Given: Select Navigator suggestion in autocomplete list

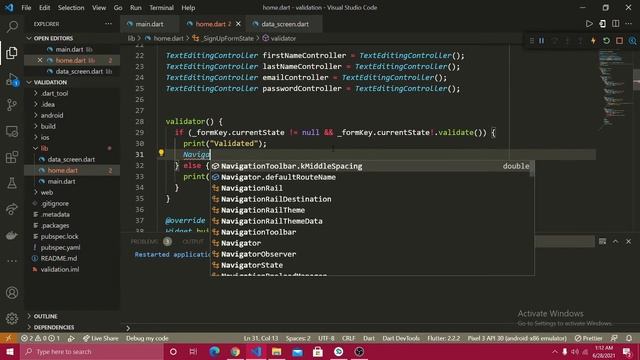Looking at the screenshot, I should (372, 243).
